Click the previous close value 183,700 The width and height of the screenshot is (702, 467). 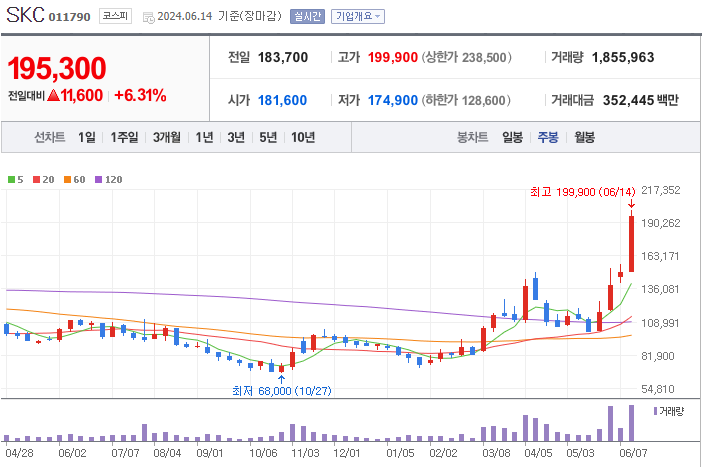point(283,57)
